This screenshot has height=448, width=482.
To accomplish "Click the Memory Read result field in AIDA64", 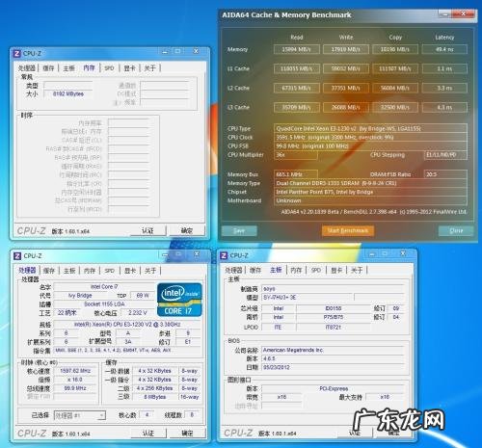I will pos(297,49).
